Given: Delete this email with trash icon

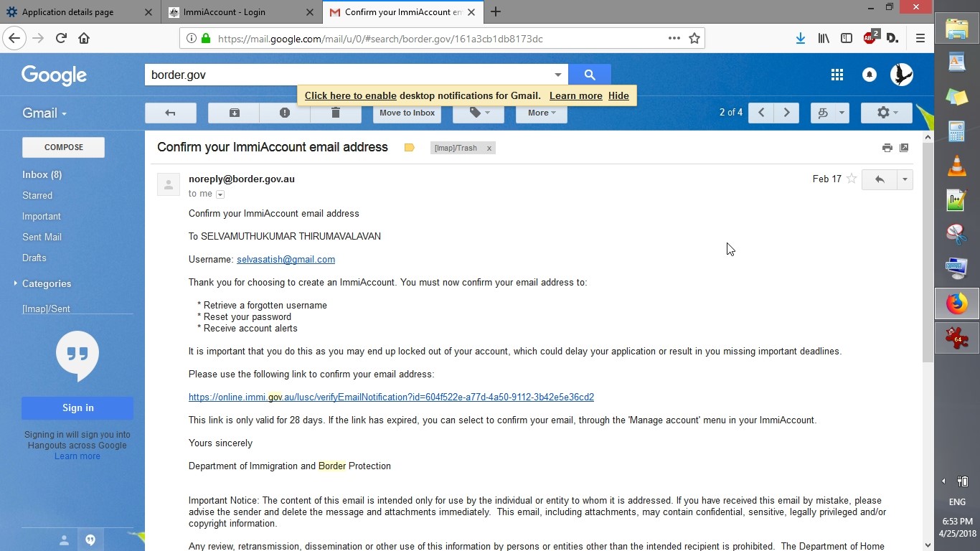Looking at the screenshot, I should 335,113.
